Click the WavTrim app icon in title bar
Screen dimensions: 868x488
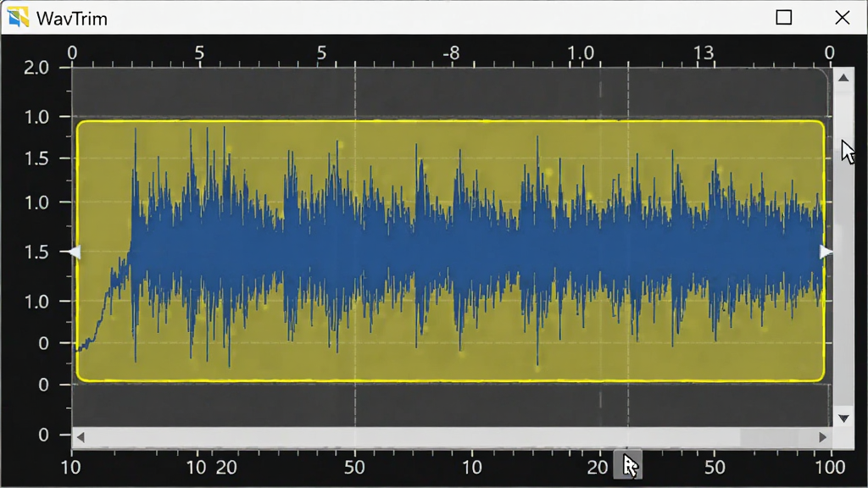click(x=18, y=17)
